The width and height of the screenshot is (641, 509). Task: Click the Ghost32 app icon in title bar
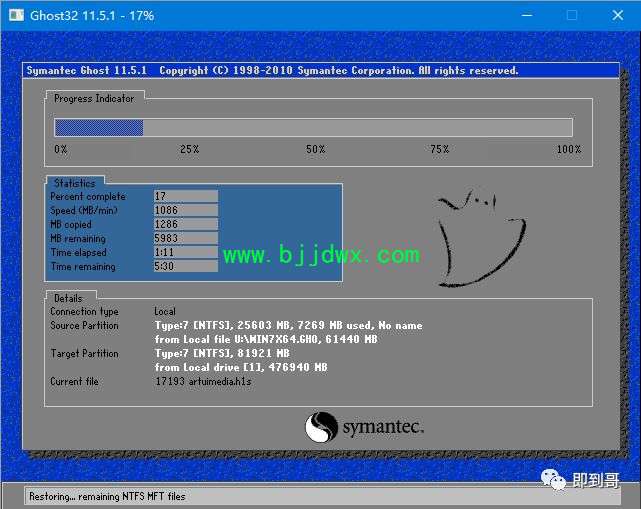(16, 16)
